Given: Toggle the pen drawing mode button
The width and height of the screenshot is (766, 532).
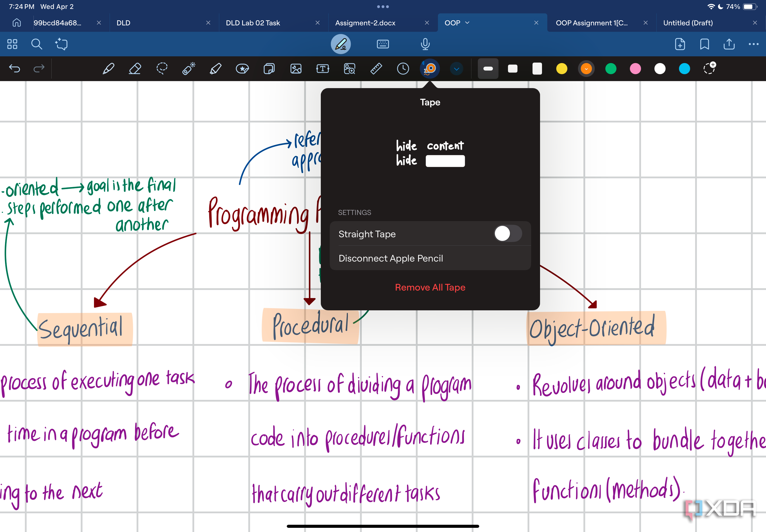Looking at the screenshot, I should point(341,44).
